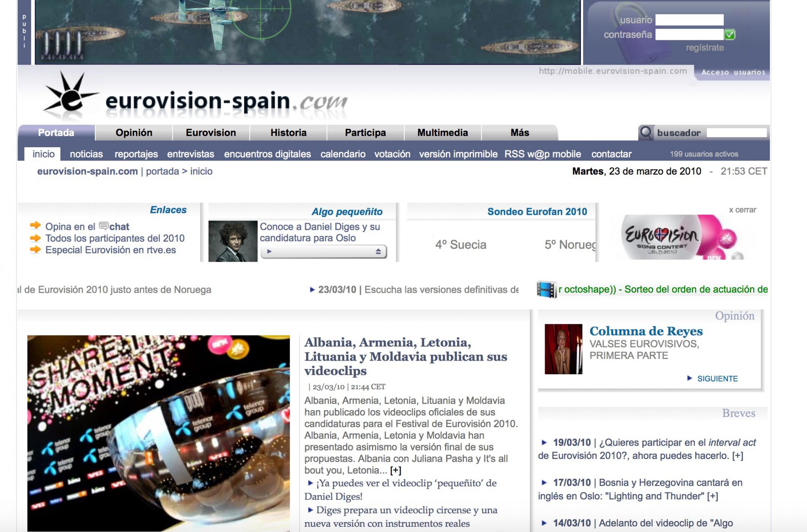Viewport: 807px width, 532px height.
Task: Click Daniel Diges portrait thumbnail
Action: [x=233, y=241]
